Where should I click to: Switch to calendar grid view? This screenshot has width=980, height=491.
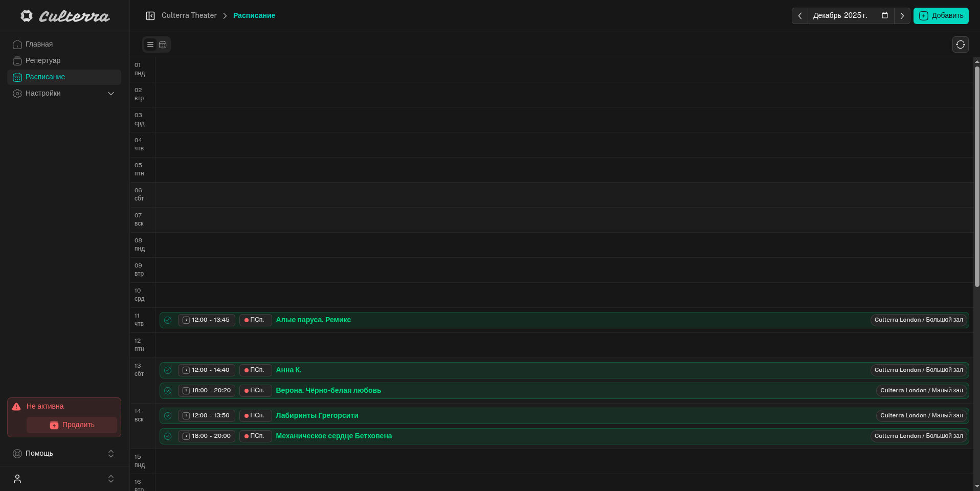click(163, 44)
